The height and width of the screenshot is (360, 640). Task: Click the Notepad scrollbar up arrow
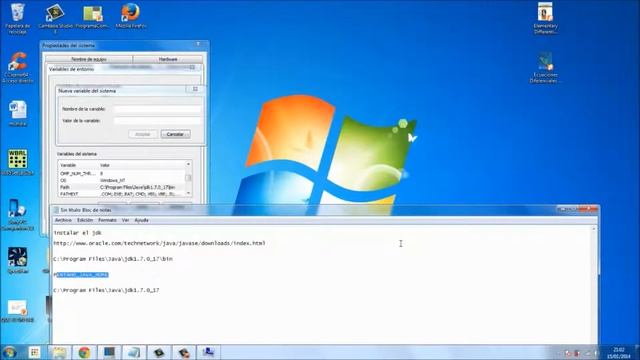coord(594,229)
